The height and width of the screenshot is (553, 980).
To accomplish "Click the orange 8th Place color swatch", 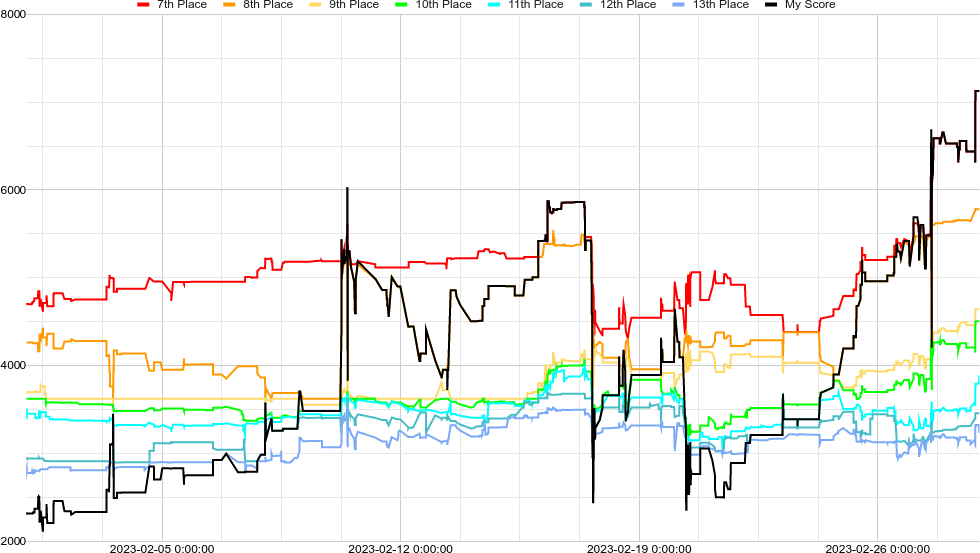I will click(229, 4).
